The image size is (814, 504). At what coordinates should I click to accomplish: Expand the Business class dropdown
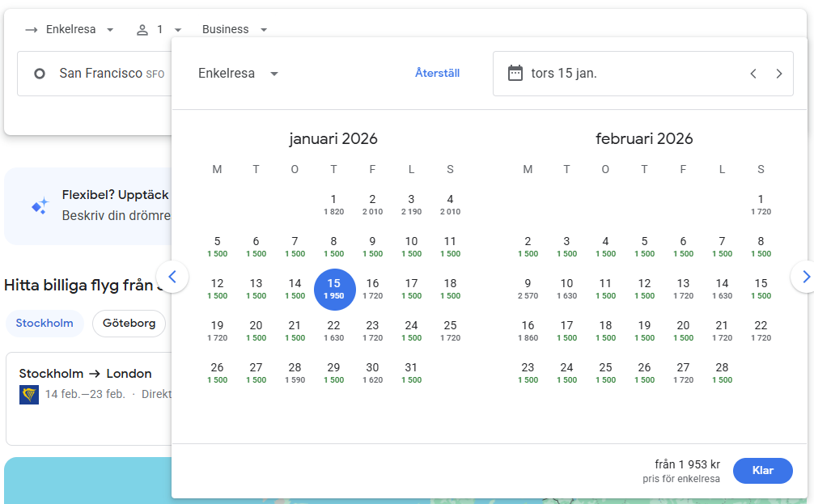coord(235,30)
